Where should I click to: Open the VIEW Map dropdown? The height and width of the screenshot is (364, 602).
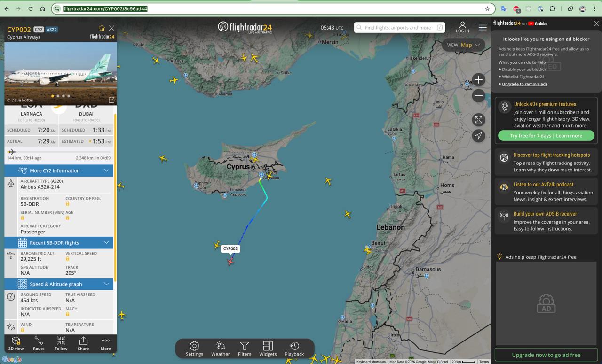click(463, 45)
